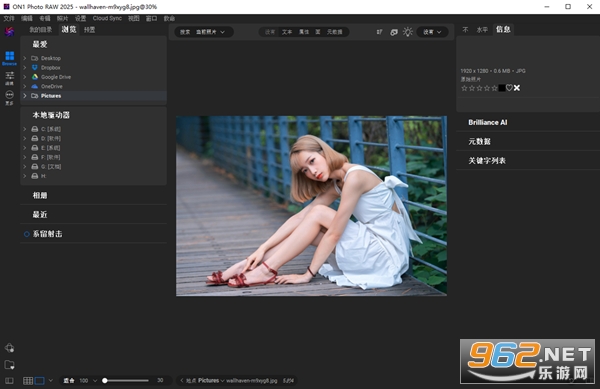Expand the Google Drive folder
This screenshot has height=389, width=600.
(x=25, y=77)
